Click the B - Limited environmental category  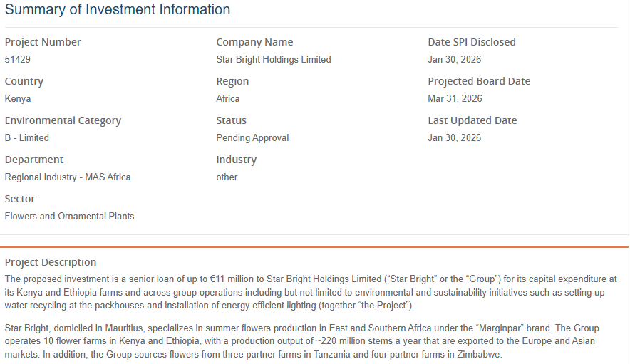27,138
